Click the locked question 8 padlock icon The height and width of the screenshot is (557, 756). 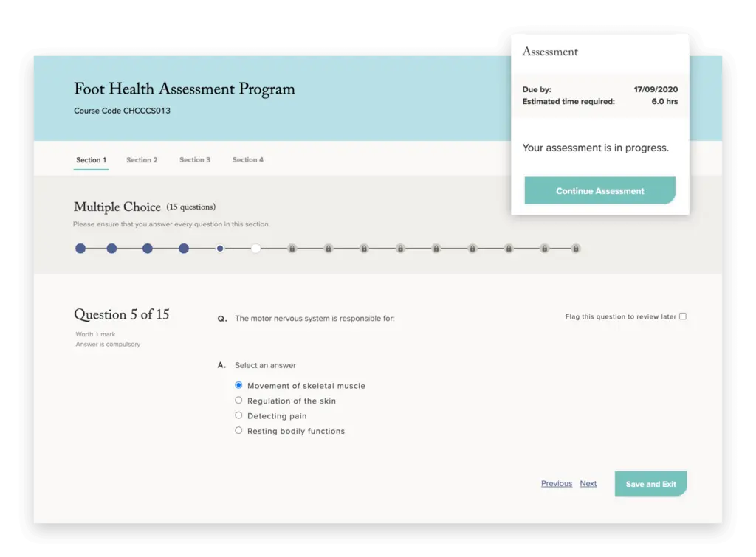click(x=329, y=249)
